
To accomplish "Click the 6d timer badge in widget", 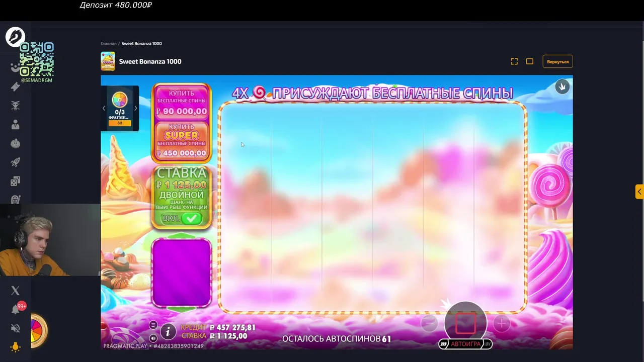I will pyautogui.click(x=120, y=123).
